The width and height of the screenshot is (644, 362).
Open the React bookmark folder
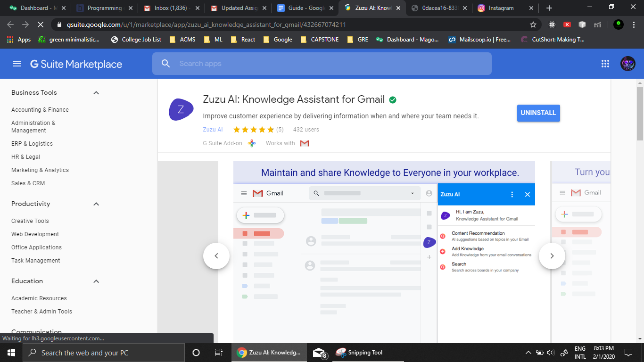[x=243, y=40]
